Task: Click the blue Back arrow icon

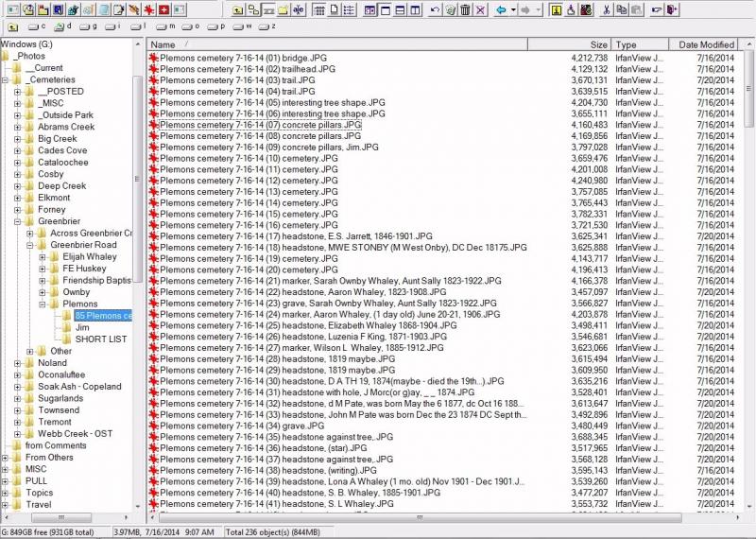Action: (x=500, y=9)
